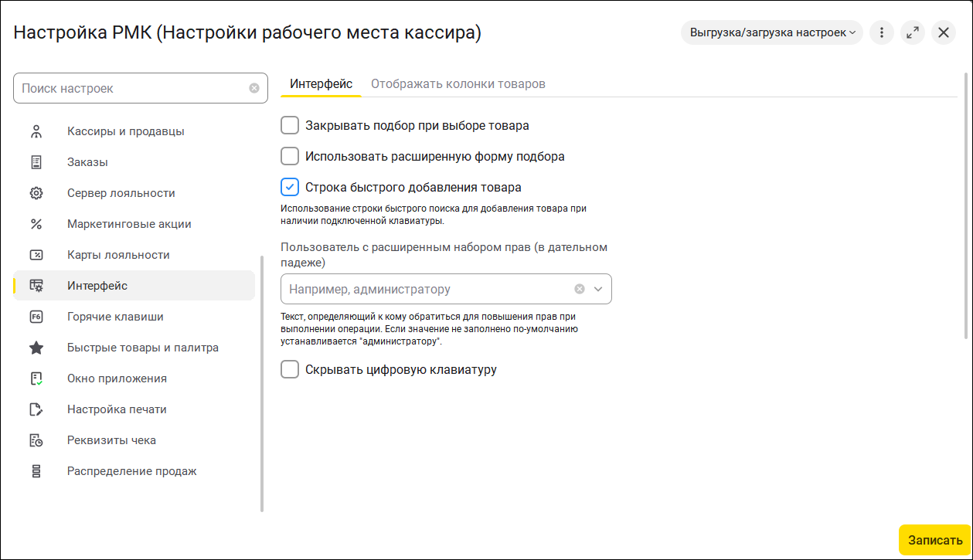Image resolution: width=973 pixels, height=560 pixels.
Task: Click the Кассиры и продавцы person icon
Action: [x=36, y=131]
